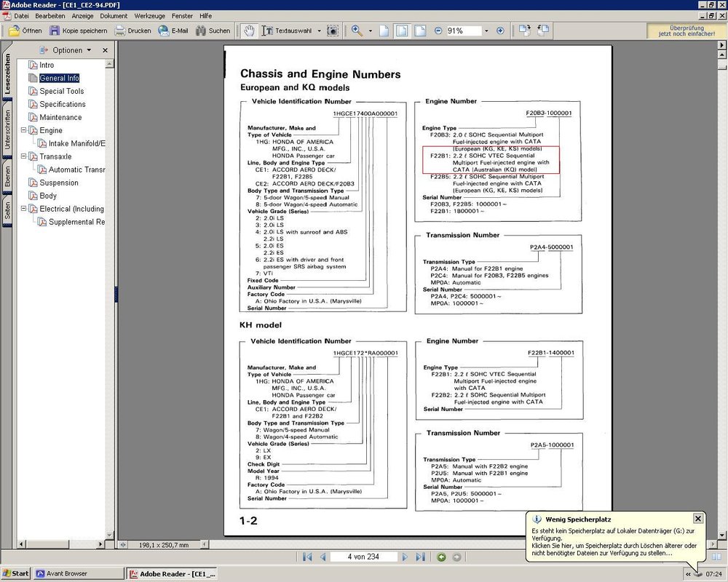Open the Bearbeiten menu
The image size is (728, 582).
[50, 16]
